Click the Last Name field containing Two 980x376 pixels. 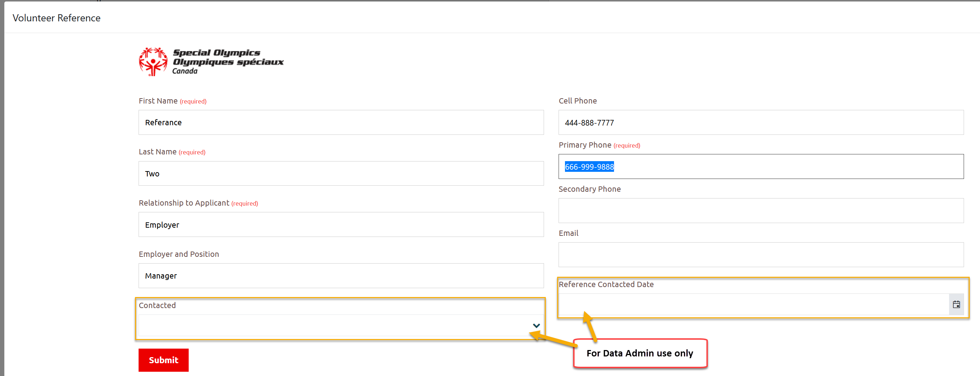coord(341,173)
